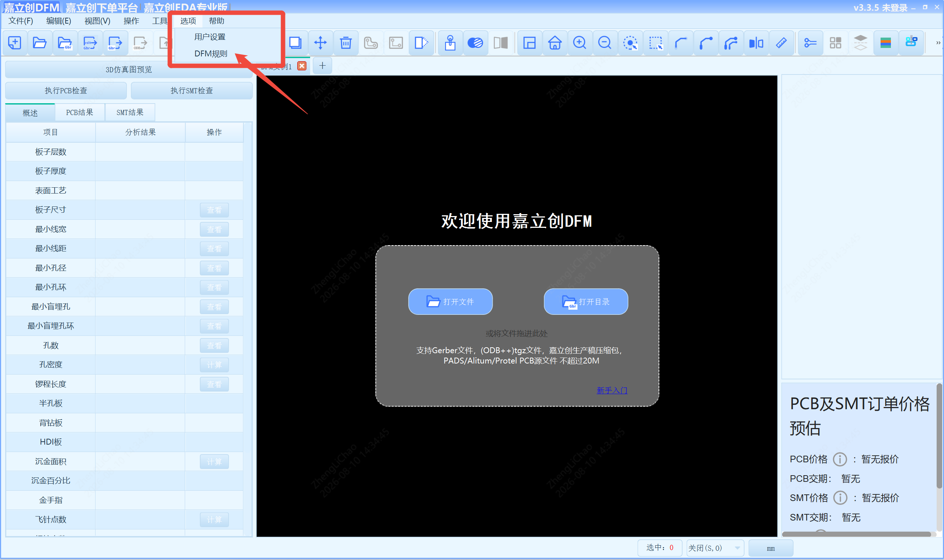Click the 执行SMT检查 button
The height and width of the screenshot is (560, 944).
pyautogui.click(x=192, y=91)
